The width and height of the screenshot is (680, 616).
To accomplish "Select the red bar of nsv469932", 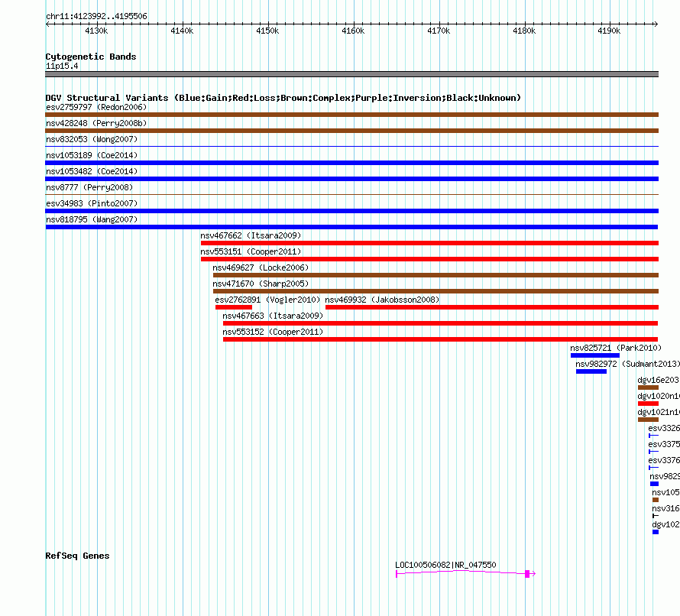I will 492,307.
